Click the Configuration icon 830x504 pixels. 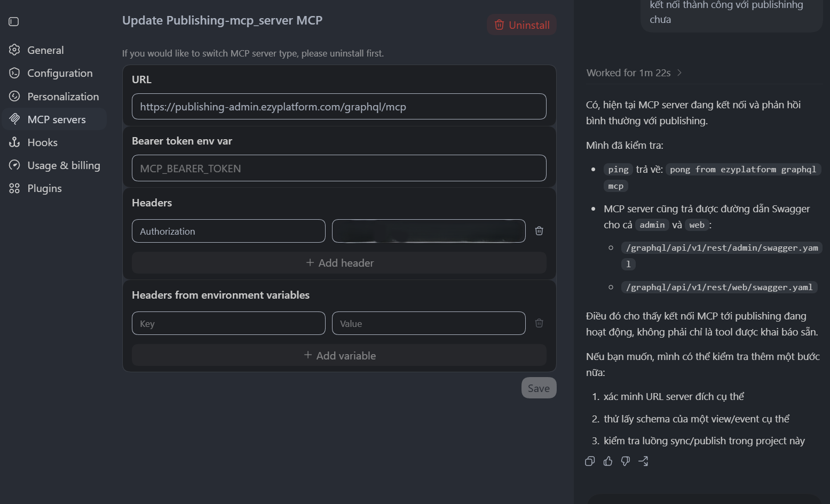[x=14, y=73]
